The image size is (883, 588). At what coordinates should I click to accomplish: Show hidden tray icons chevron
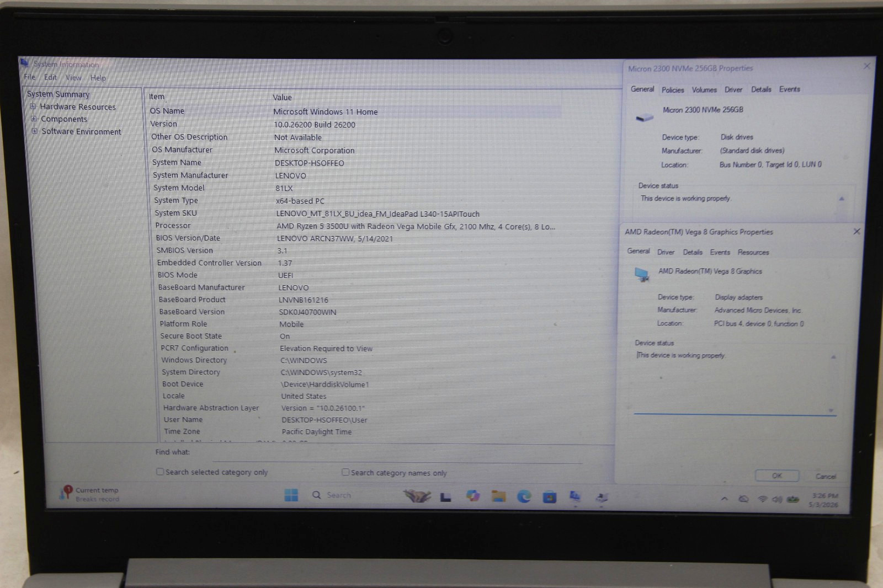[x=724, y=499]
